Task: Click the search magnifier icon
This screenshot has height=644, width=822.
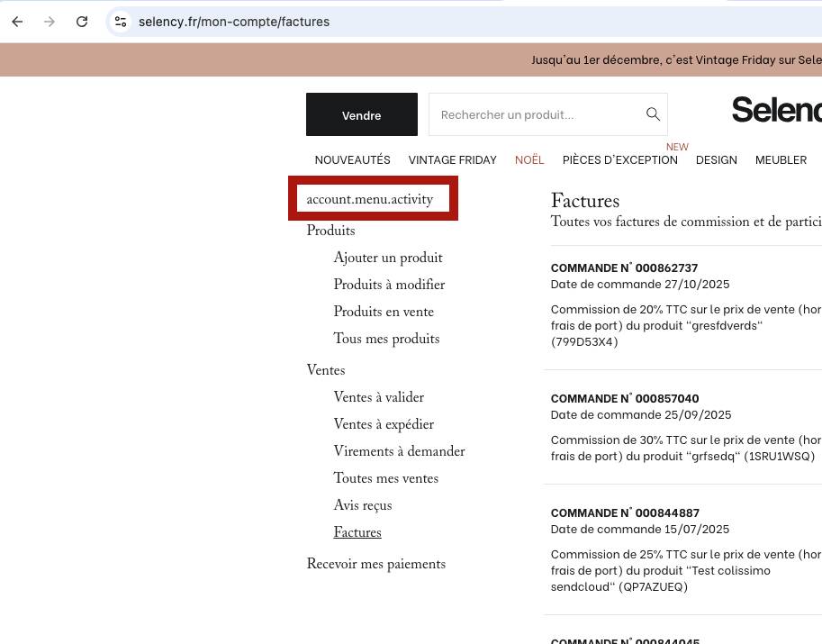Action: [x=653, y=114]
